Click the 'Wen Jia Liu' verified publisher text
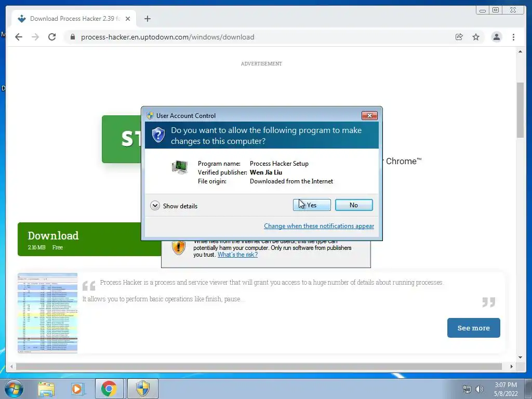 266,172
